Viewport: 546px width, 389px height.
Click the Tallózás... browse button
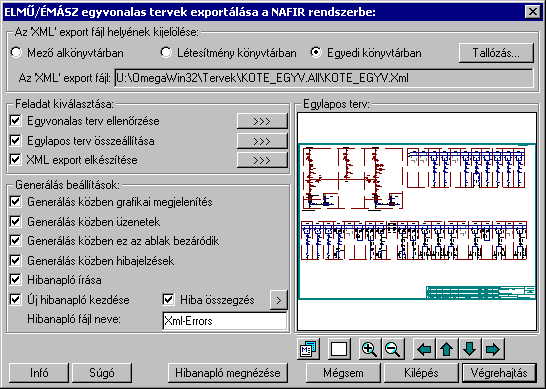coord(496,53)
